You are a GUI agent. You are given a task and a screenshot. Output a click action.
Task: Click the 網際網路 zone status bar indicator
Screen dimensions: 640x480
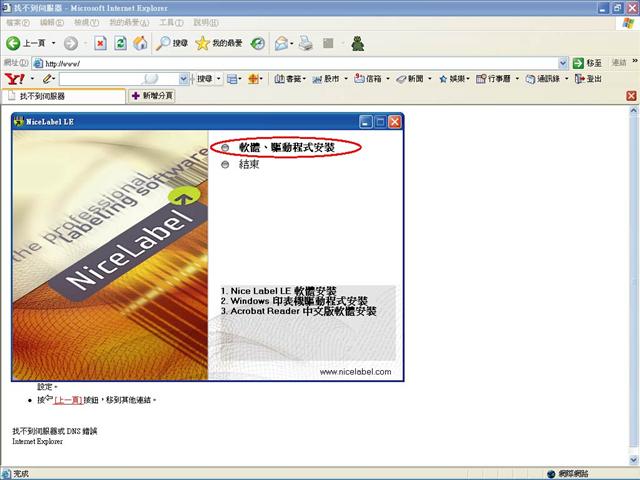point(567,474)
